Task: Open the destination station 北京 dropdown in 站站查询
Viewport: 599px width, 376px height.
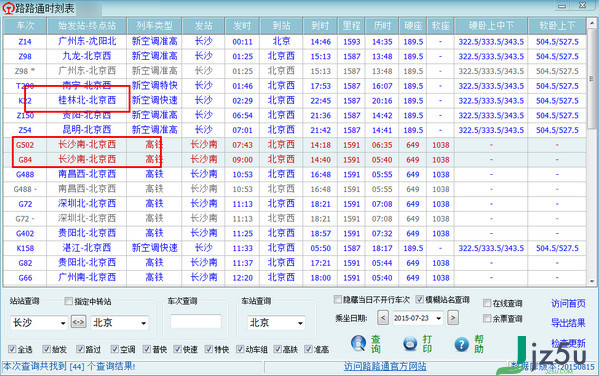Action: click(144, 323)
